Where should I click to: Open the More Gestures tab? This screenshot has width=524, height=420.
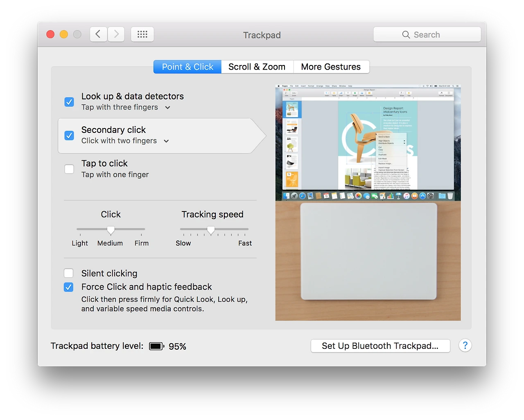point(331,67)
